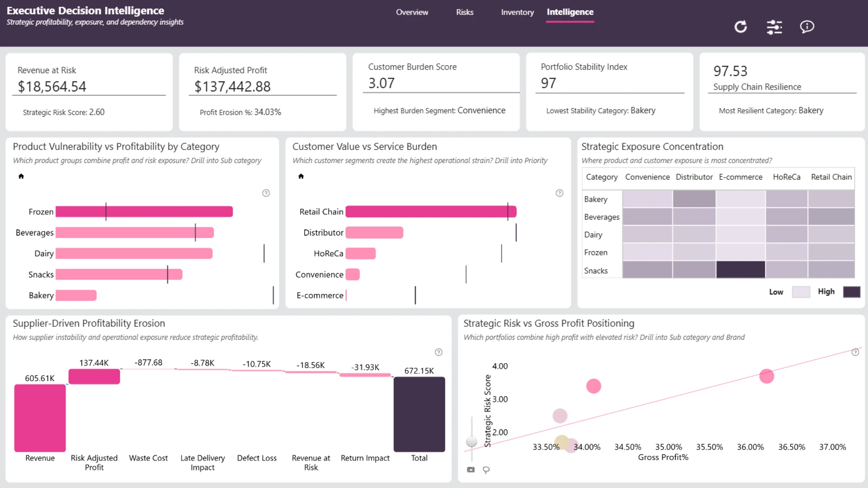Click home drill-up icon in Customer Value chart
Image resolution: width=868 pixels, height=488 pixels.
(x=301, y=176)
